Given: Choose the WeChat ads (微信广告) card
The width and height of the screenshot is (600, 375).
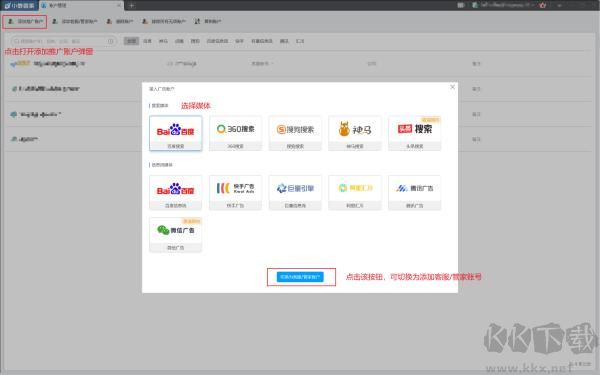Looking at the screenshot, I should 176,235.
